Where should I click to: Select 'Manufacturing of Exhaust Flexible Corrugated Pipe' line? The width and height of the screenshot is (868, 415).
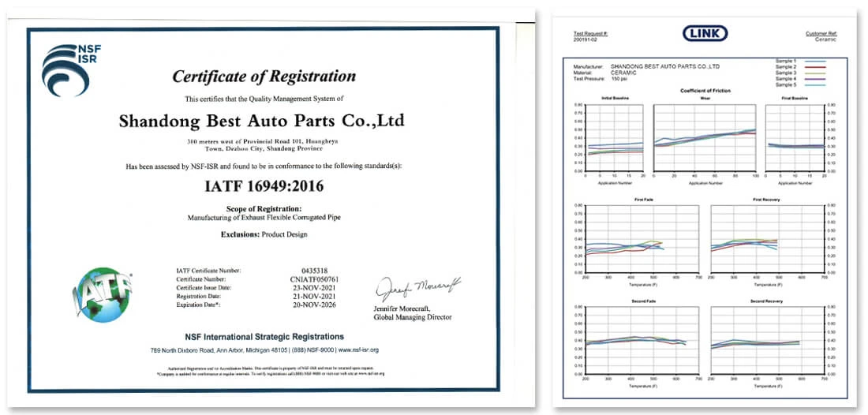264,218
